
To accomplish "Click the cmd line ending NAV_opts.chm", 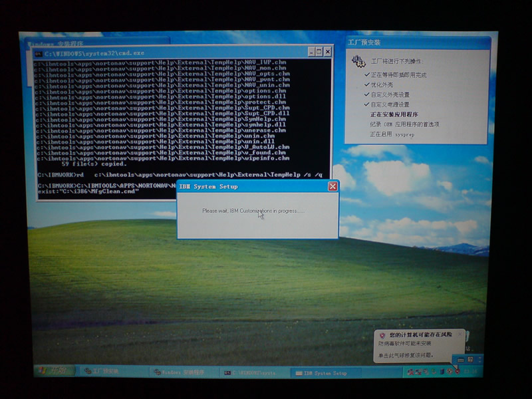I will [x=162, y=74].
